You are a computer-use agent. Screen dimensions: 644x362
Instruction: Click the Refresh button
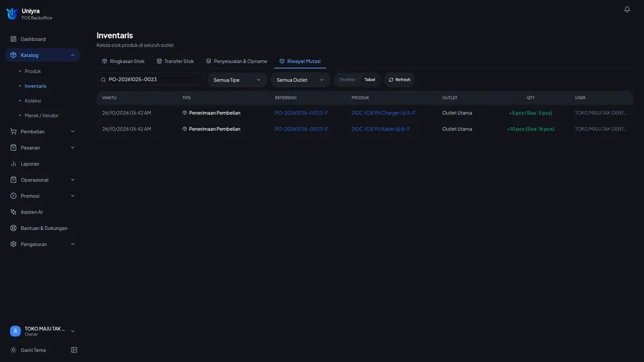coord(400,80)
